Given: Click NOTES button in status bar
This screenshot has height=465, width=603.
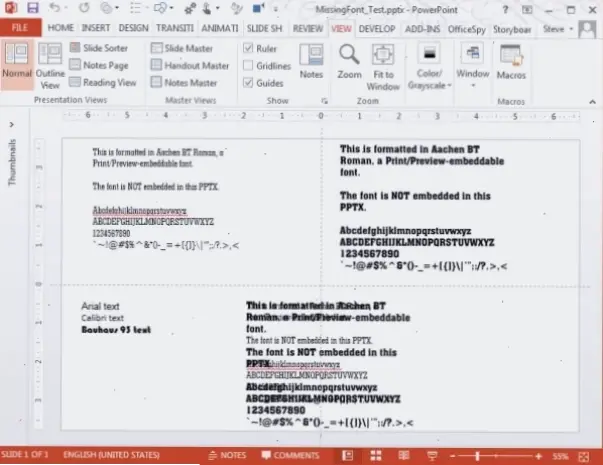Looking at the screenshot, I should (227, 455).
